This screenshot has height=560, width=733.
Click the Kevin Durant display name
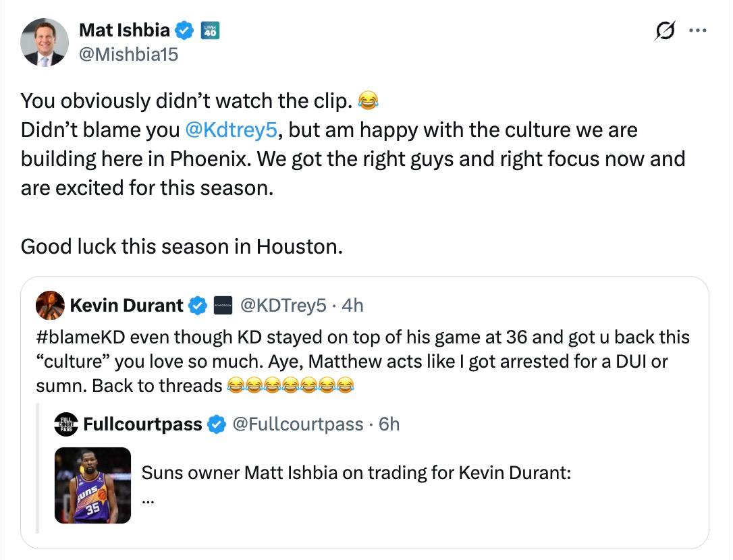pyautogui.click(x=126, y=306)
